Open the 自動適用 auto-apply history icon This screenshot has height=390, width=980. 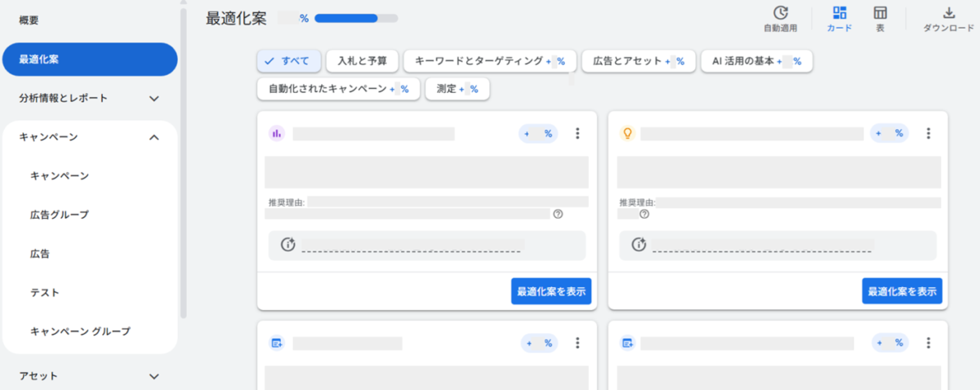[x=781, y=13]
